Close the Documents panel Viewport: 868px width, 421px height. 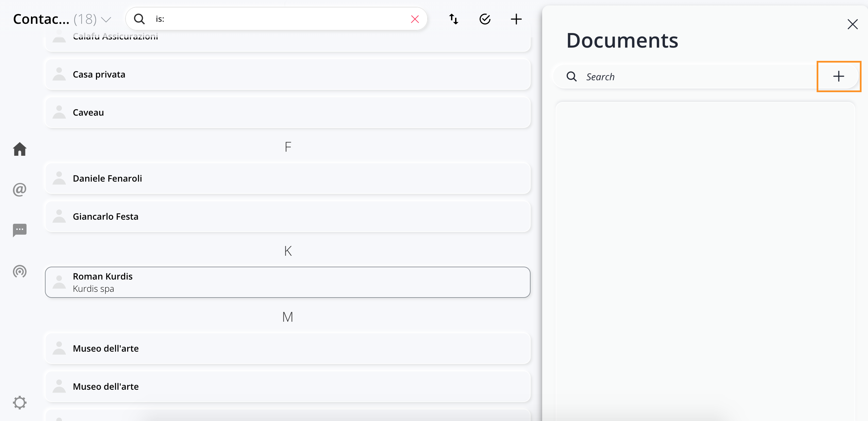(x=853, y=24)
